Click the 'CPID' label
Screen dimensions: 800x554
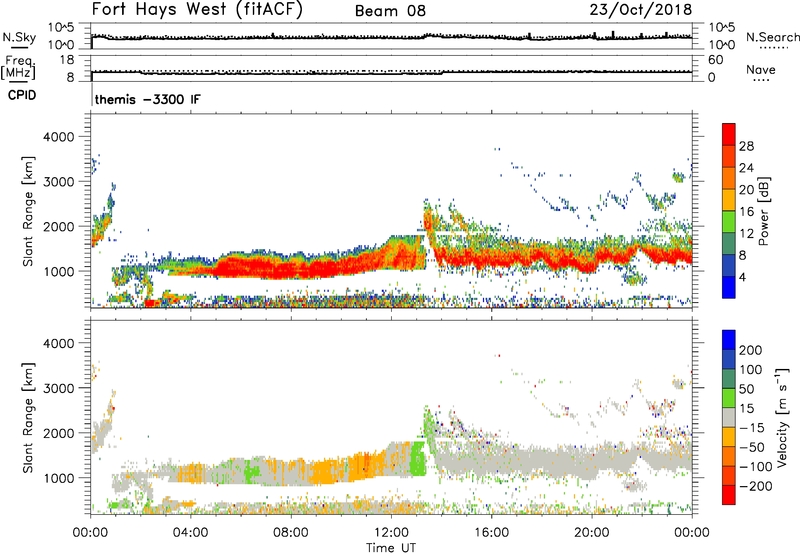point(22,95)
